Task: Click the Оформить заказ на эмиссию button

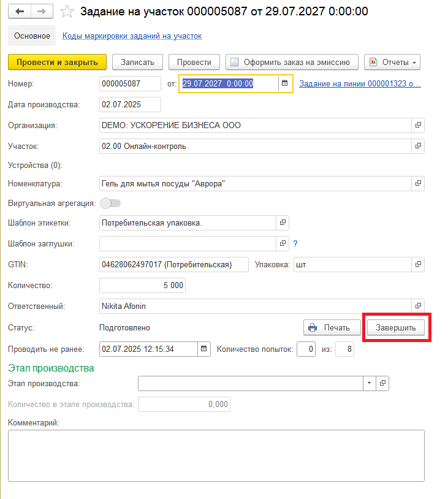Action: tap(292, 62)
